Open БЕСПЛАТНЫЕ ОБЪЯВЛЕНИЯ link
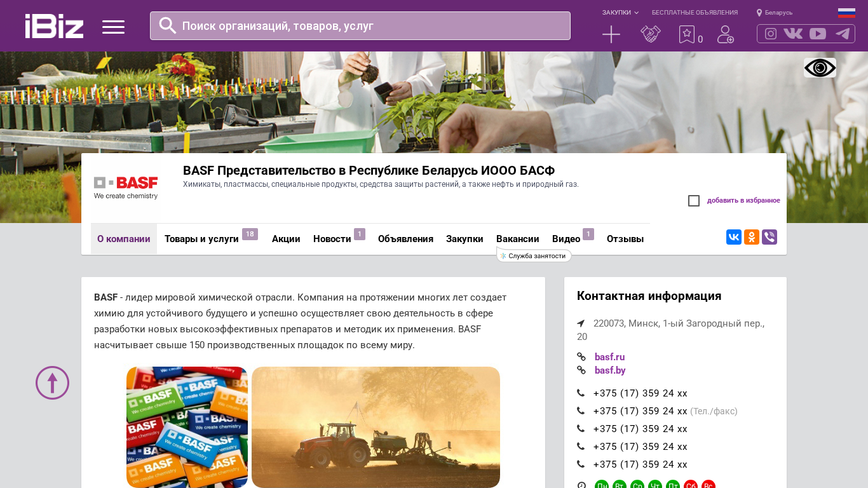The width and height of the screenshot is (868, 488). pos(695,13)
